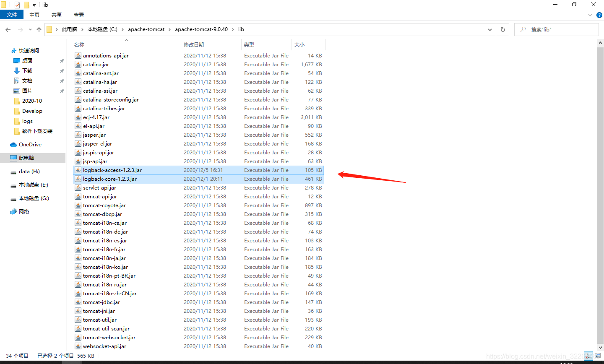604x364 pixels.
Task: Click the jasper.jar file icon
Action: pos(78,135)
